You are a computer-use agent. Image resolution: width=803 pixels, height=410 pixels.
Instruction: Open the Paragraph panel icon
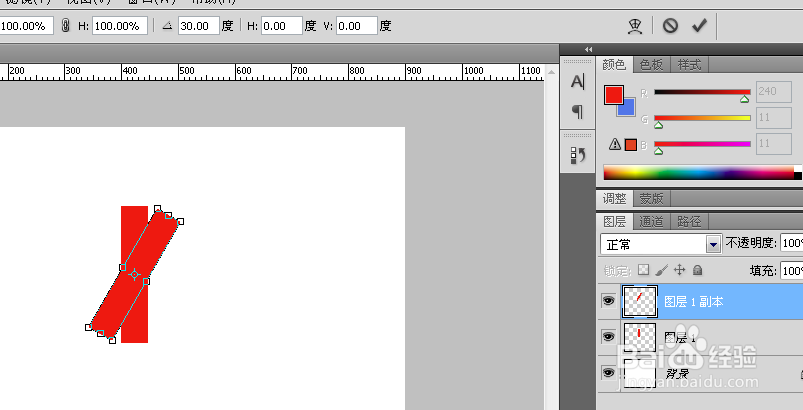pos(578,111)
